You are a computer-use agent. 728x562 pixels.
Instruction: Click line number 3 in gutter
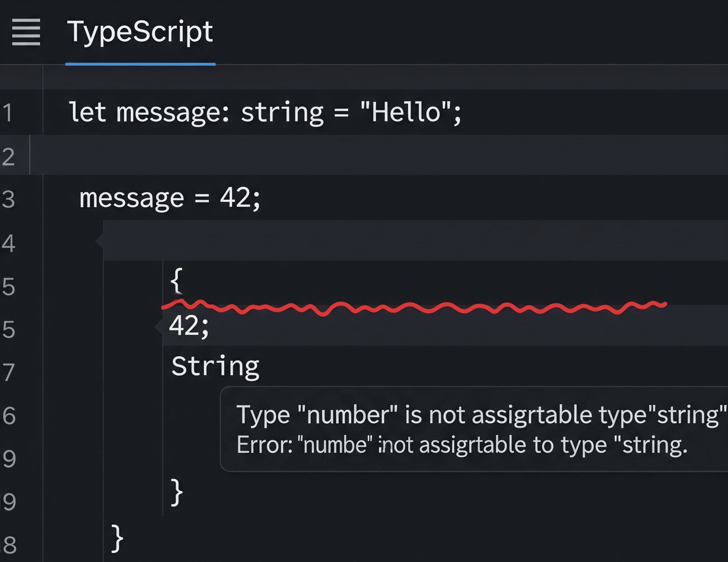[8, 199]
